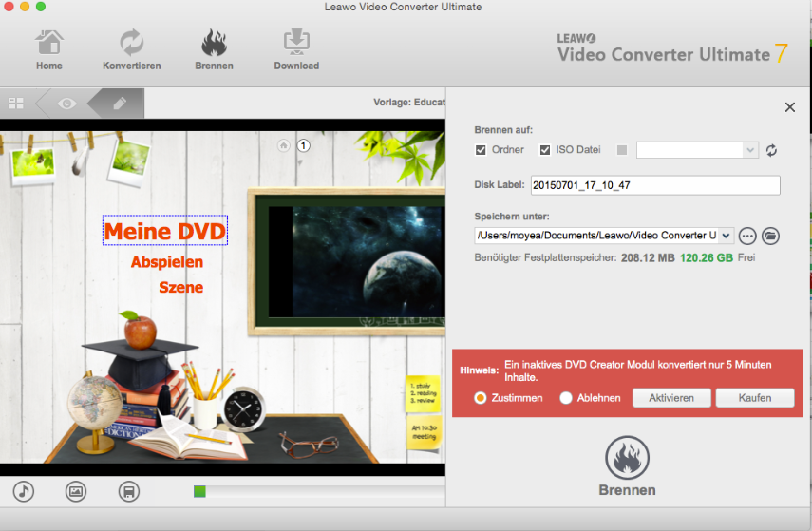Click the video preview thumbnail on chalkboard
Screen dimensions: 812x531
tap(356, 262)
